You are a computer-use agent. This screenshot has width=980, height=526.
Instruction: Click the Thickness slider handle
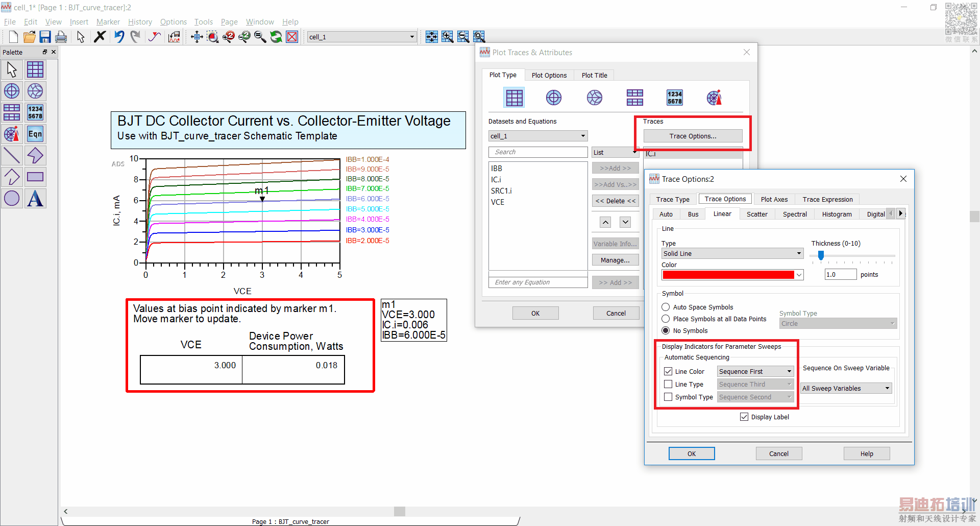click(821, 255)
